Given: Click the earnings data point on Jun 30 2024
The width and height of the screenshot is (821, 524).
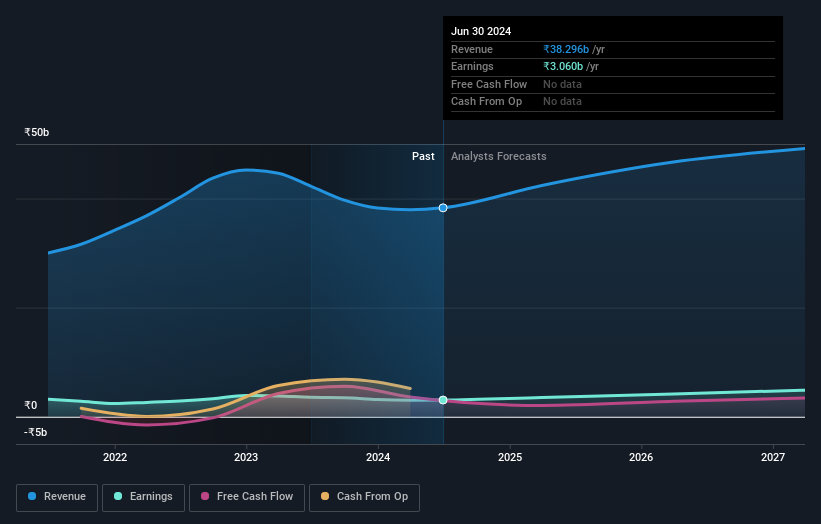Looking at the screenshot, I should (x=443, y=400).
